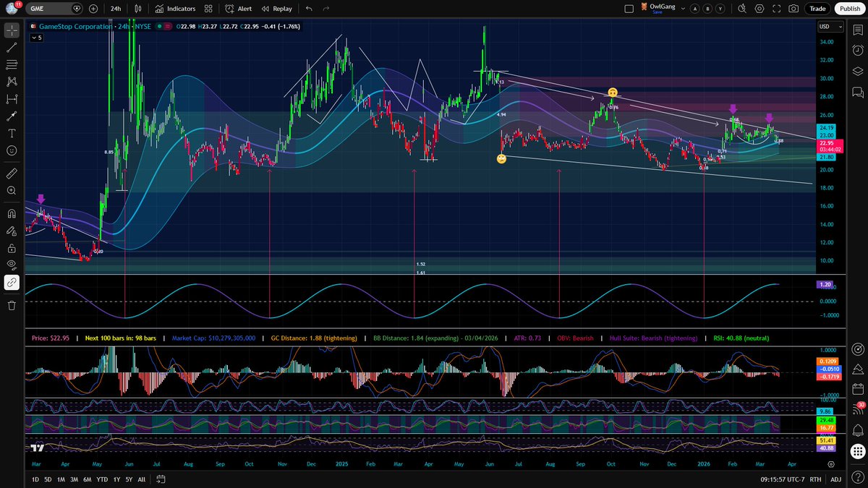Open the alerts clock panel in right sidebar
Screen dimensions: 868x488
click(x=858, y=51)
